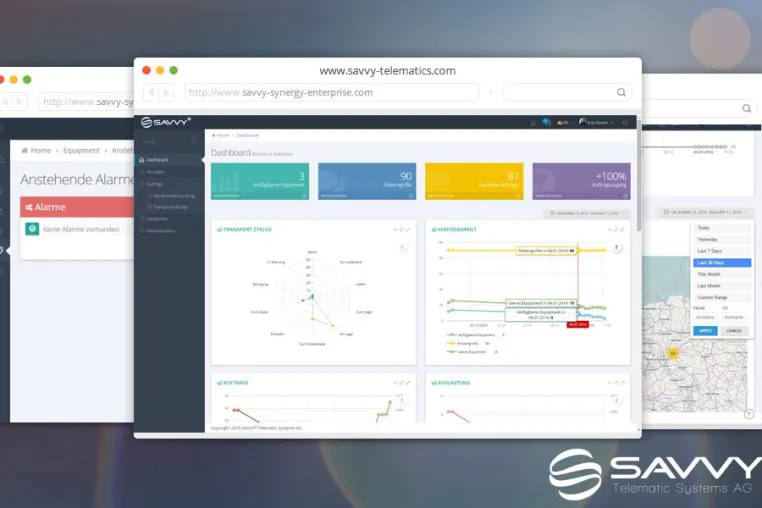Screen dimensions: 762x508
Task: Expand the Equipment sidebar menu
Action: coord(169,219)
